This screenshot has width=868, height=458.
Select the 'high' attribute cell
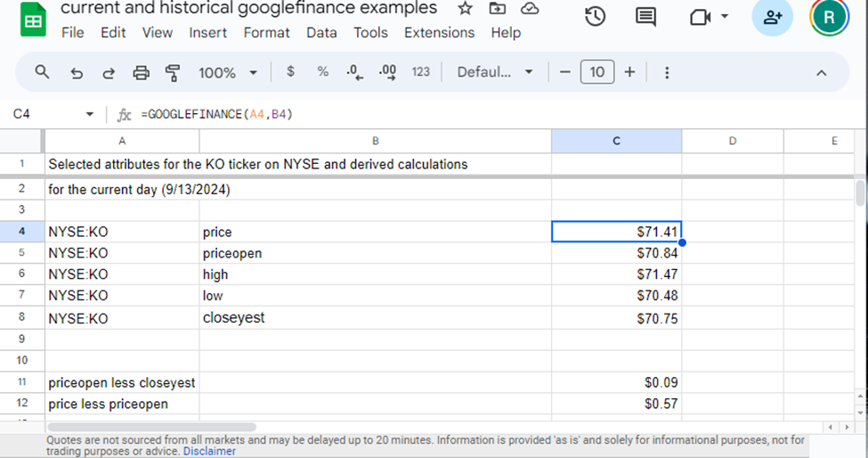[x=376, y=274]
